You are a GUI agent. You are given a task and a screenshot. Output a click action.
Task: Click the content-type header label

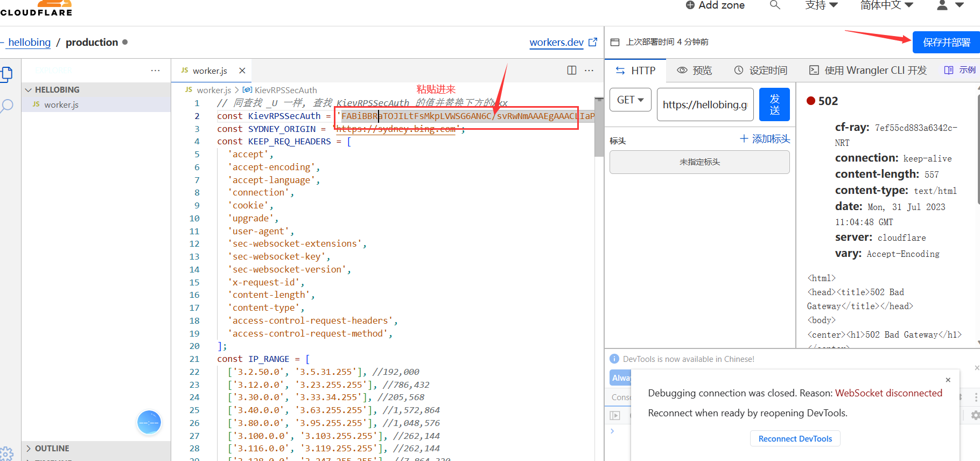[x=871, y=190]
